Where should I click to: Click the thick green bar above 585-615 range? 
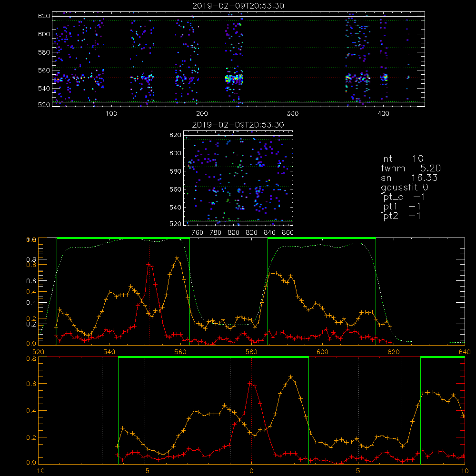tap(322, 238)
